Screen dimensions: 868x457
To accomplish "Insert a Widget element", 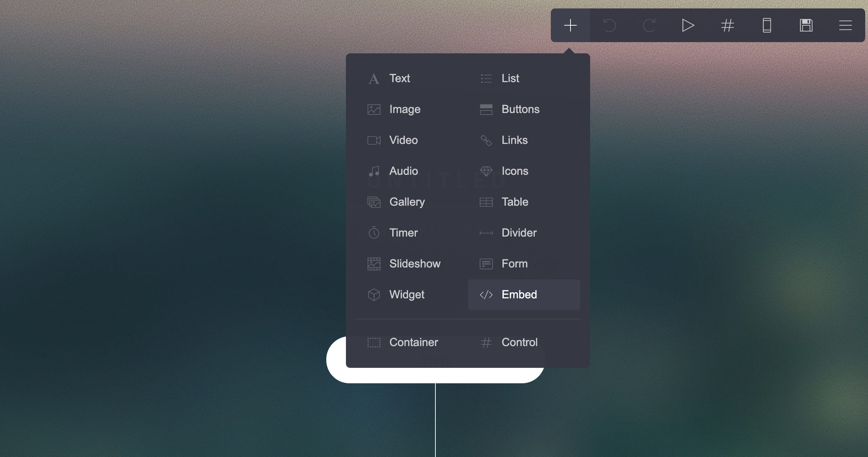I will pos(412,294).
